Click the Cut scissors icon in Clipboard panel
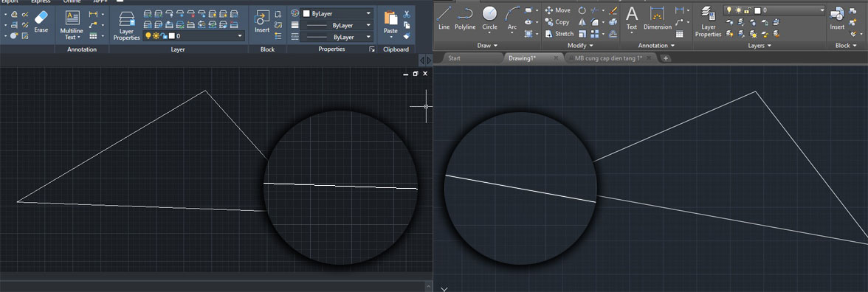Screen dimensions: 868x292 (x=407, y=15)
